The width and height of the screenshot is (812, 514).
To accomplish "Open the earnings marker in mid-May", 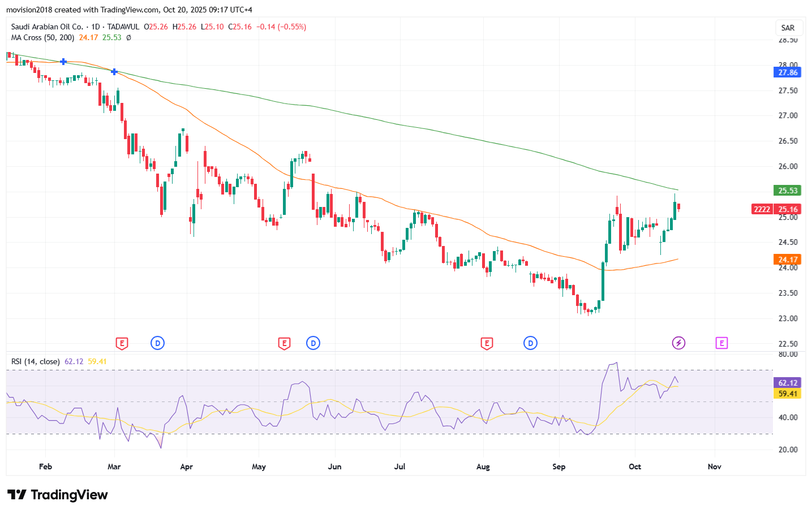I will [284, 343].
